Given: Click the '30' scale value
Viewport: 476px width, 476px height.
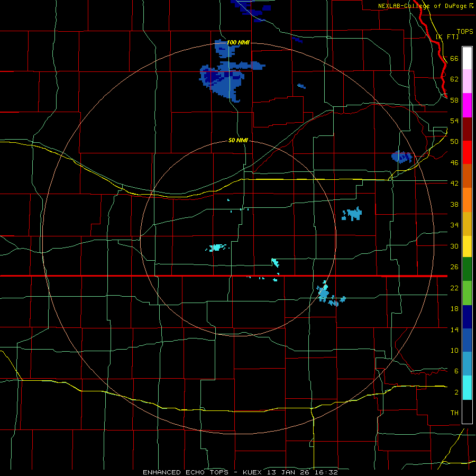Looking at the screenshot, I should (x=454, y=246).
